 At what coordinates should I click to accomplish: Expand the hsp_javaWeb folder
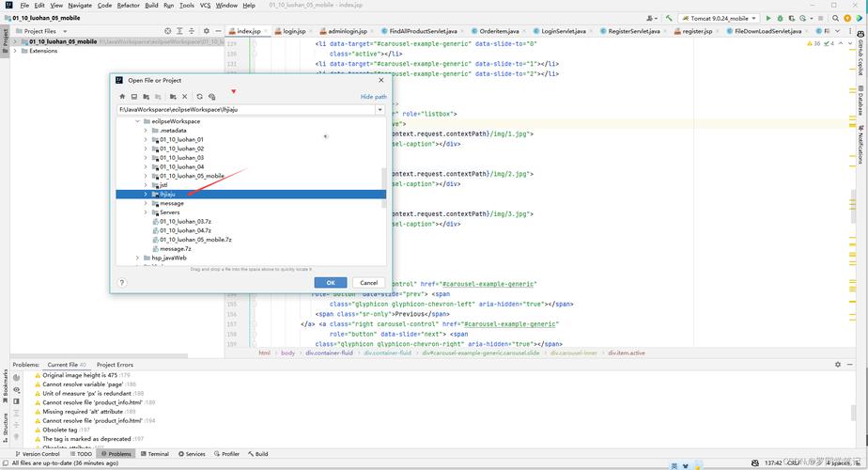tap(138, 258)
